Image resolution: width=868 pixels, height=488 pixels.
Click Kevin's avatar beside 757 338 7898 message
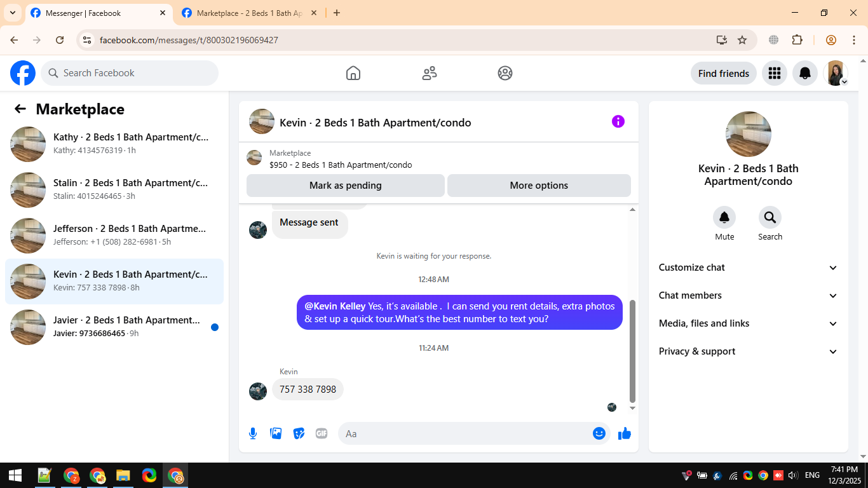pyautogui.click(x=258, y=391)
